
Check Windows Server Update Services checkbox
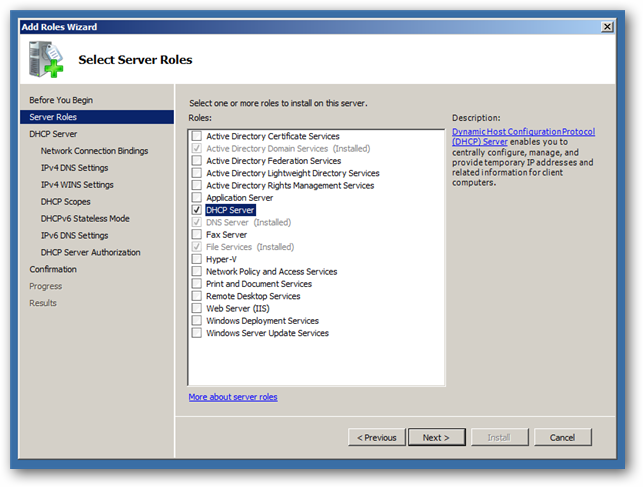coord(197,332)
